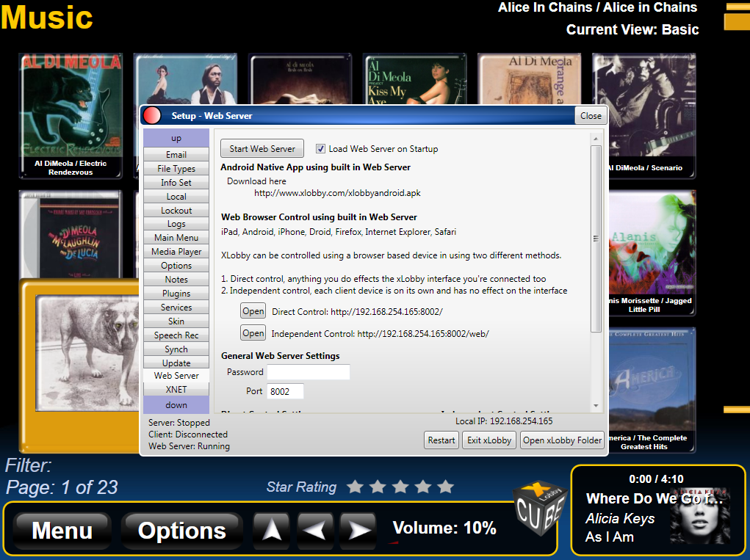Click the red circle icon in Setup title bar
Image resolution: width=750 pixels, height=560 pixels.
[x=152, y=116]
